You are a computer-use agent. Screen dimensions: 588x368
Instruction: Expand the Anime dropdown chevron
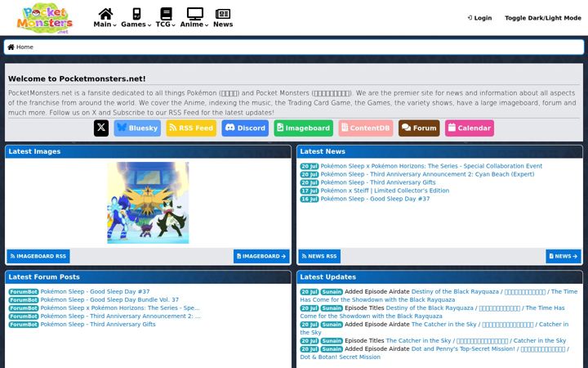(x=207, y=25)
